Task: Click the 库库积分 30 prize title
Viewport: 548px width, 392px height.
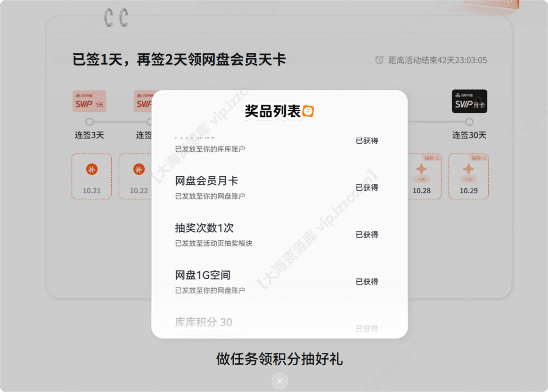Action: 204,322
